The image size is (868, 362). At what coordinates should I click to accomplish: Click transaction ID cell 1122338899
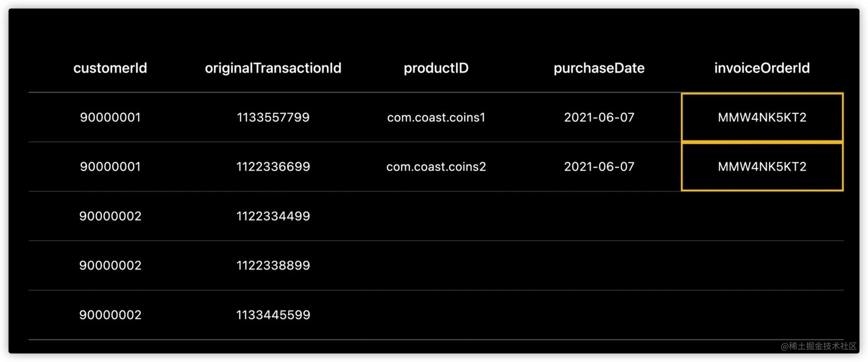click(273, 265)
